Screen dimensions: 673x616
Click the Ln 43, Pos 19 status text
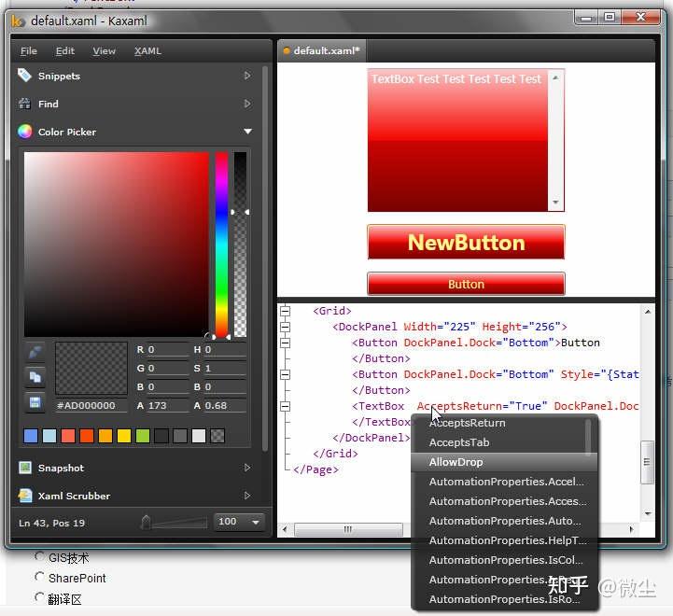pos(52,523)
